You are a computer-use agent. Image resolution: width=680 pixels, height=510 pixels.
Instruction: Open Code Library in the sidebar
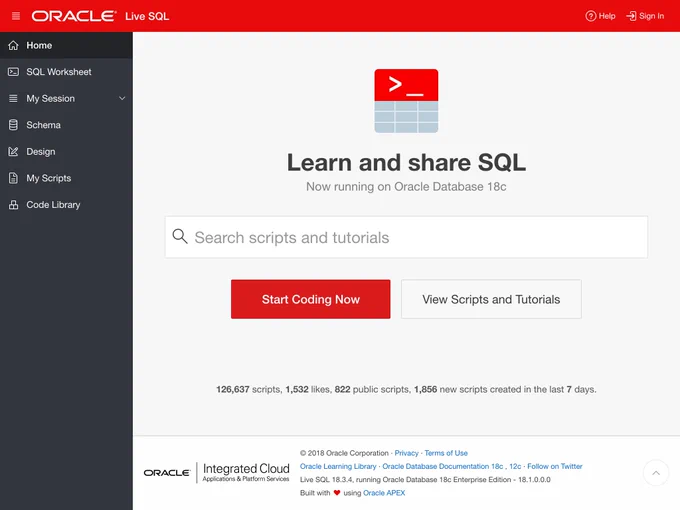coord(66,205)
